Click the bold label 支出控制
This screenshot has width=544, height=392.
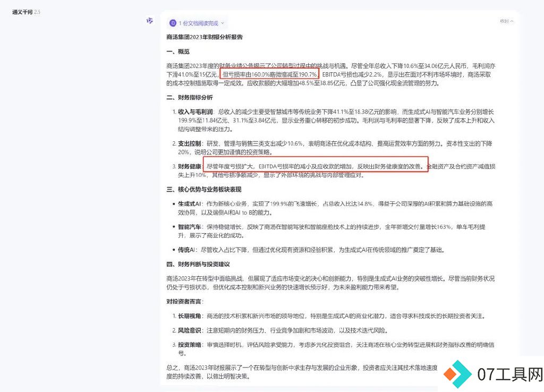pyautogui.click(x=190, y=143)
